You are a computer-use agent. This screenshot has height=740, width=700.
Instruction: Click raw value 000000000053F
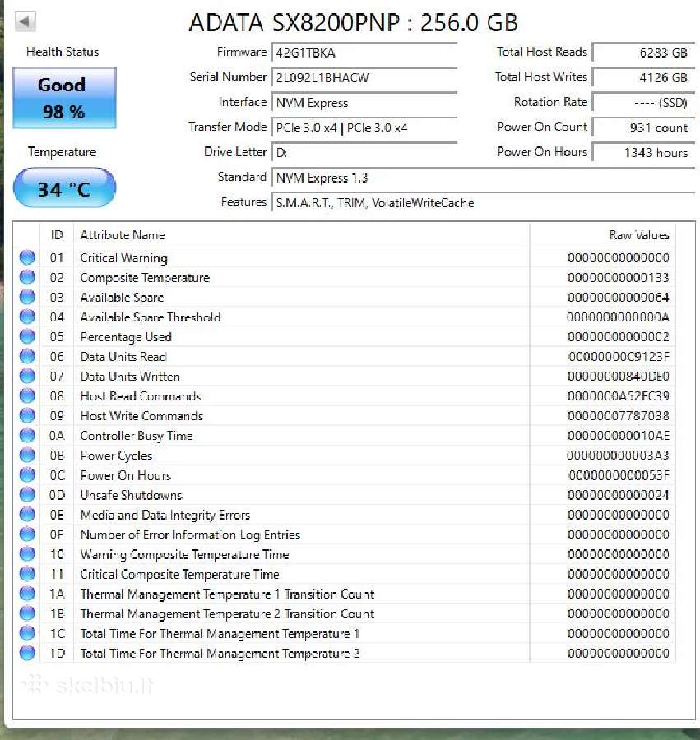click(x=619, y=474)
